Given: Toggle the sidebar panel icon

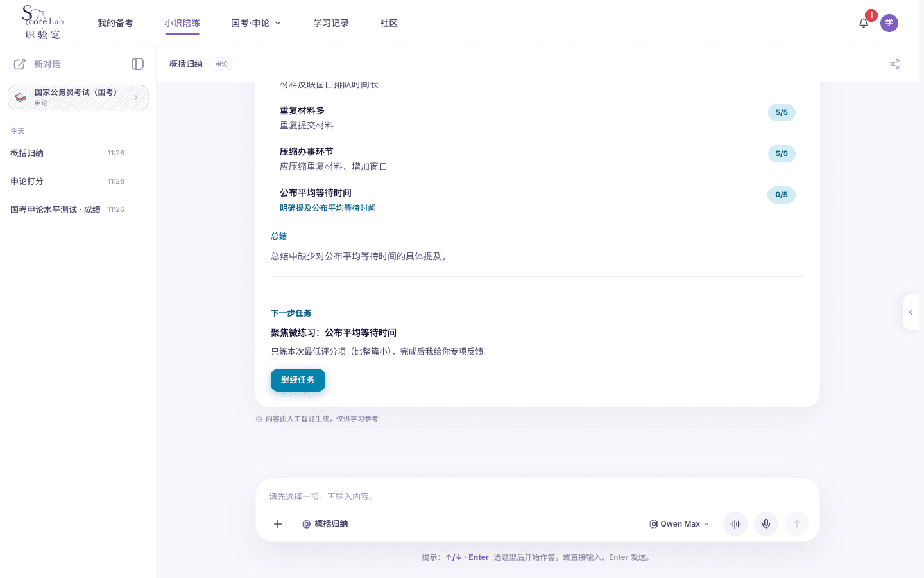Looking at the screenshot, I should 137,64.
